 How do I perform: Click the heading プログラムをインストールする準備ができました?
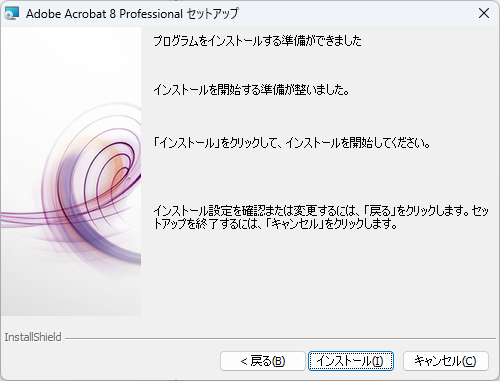point(257,41)
